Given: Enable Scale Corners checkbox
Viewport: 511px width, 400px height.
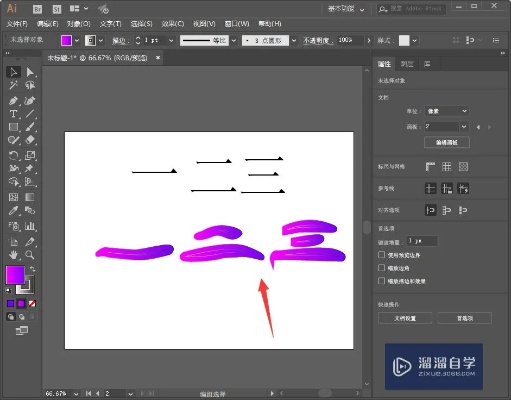Looking at the screenshot, I should coord(382,268).
